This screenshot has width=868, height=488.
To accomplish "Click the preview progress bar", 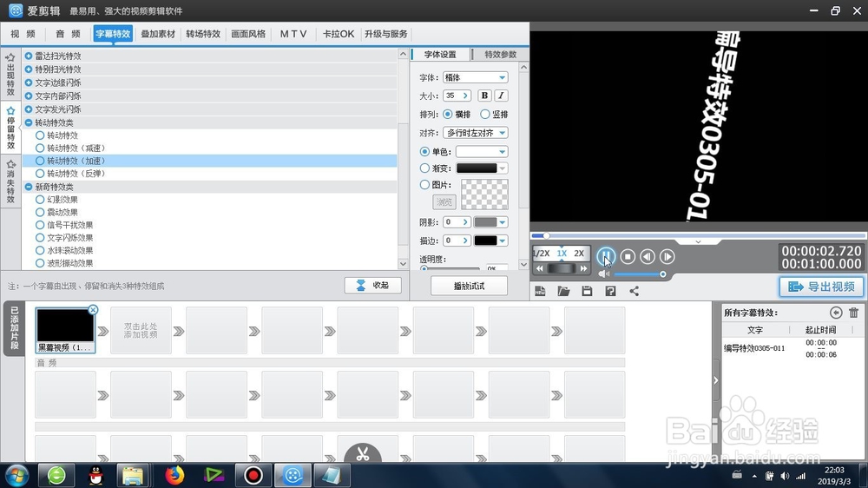I will click(x=699, y=235).
